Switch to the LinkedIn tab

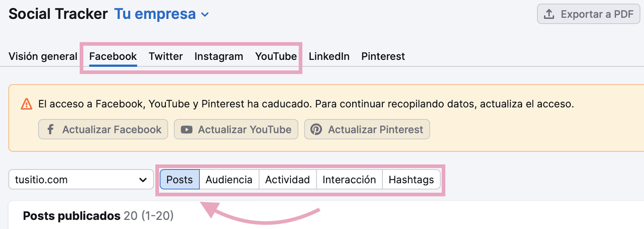[329, 56]
